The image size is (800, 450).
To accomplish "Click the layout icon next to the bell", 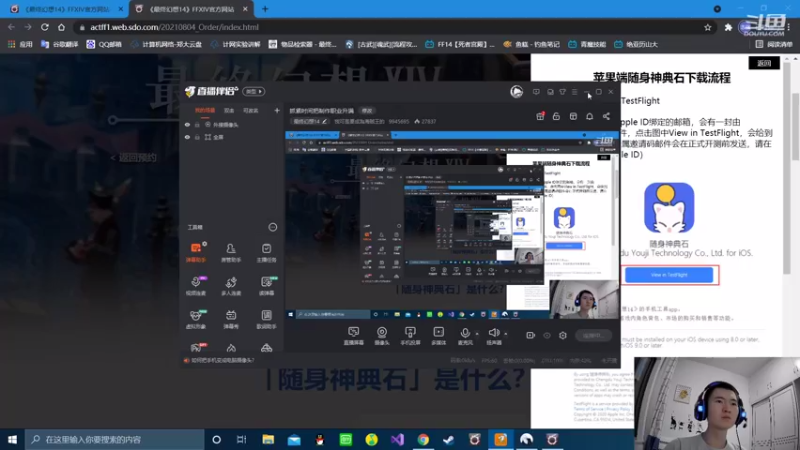I will (573, 116).
